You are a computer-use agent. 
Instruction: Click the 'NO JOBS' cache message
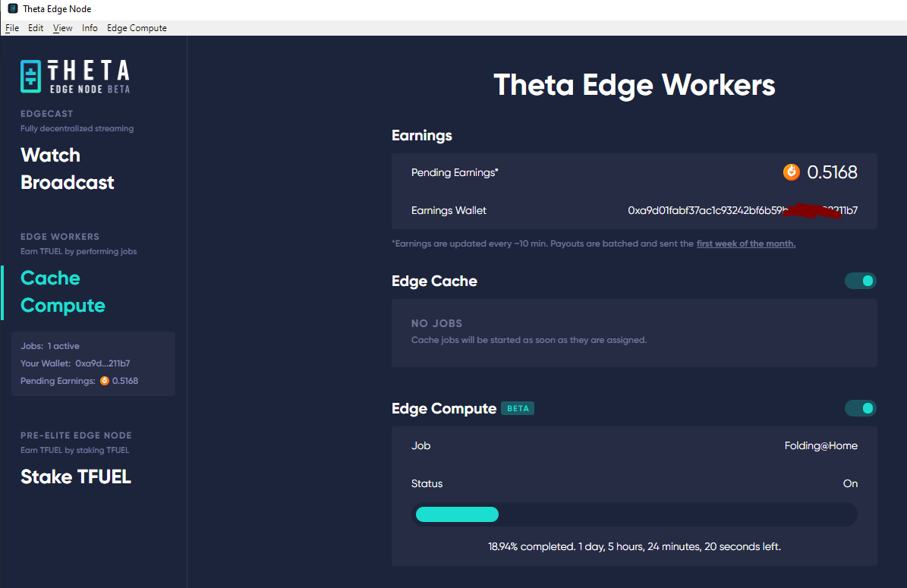[x=436, y=323]
